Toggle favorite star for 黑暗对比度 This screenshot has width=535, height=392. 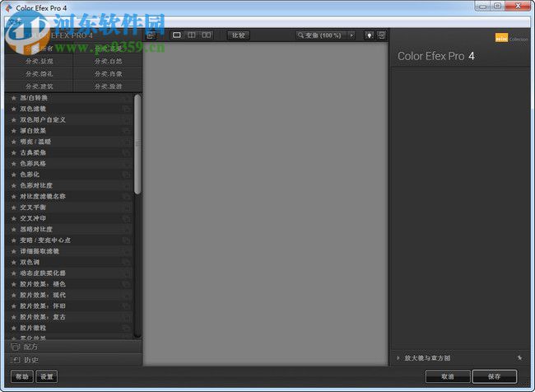pos(14,229)
